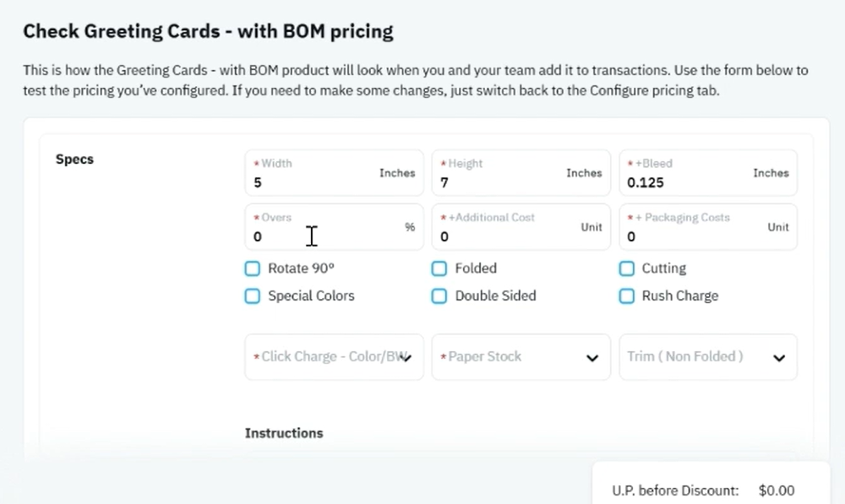The image size is (845, 504).
Task: Check the Folded option
Action: coord(439,268)
